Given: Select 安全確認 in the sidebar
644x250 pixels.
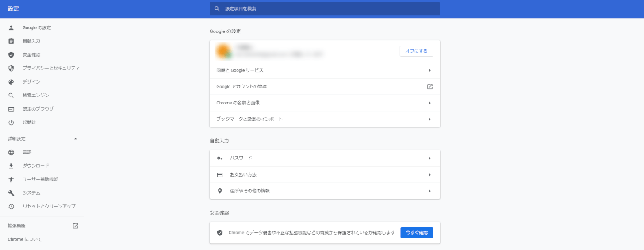Looking at the screenshot, I should coord(31,55).
